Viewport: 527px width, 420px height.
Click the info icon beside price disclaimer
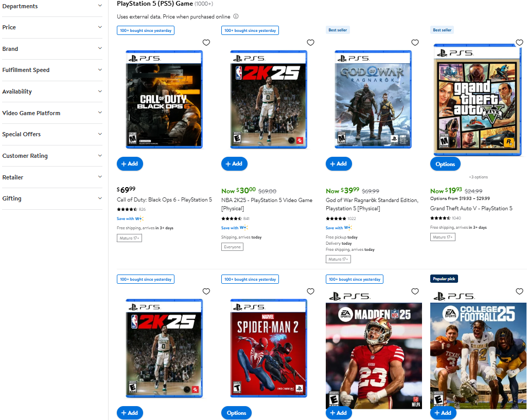coord(236,16)
